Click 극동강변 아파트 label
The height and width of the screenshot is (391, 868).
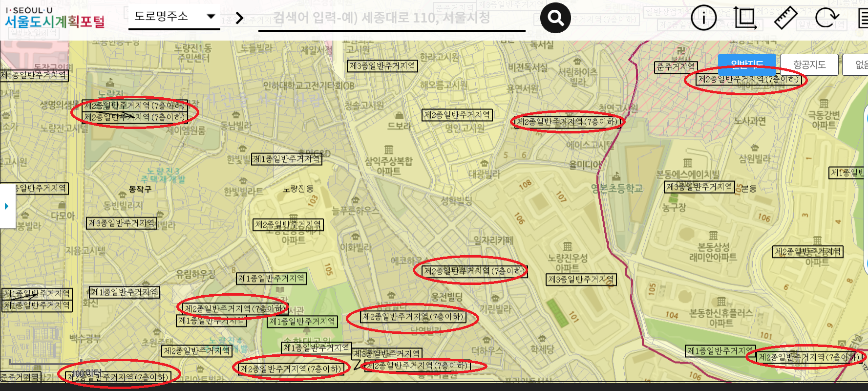pyautogui.click(x=824, y=120)
